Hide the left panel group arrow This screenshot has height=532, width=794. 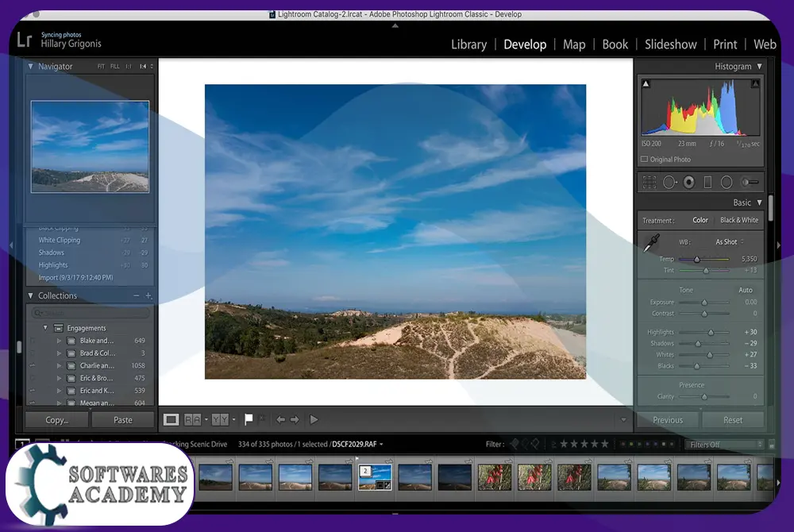[11, 245]
